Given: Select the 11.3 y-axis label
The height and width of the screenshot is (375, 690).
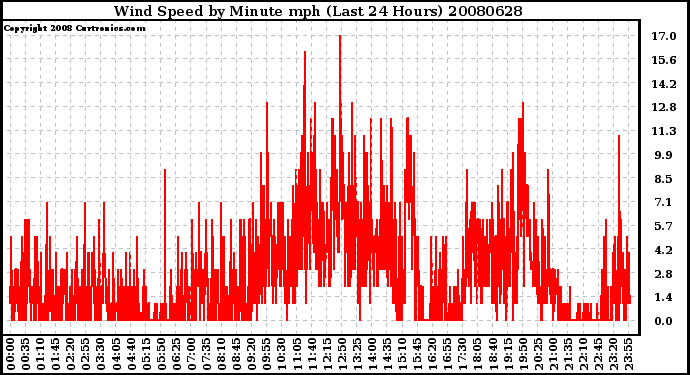Looking at the screenshot, I should pos(664,131).
